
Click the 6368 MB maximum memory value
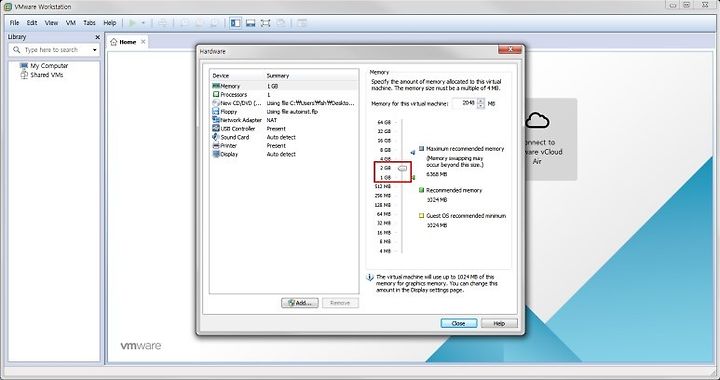coord(436,174)
